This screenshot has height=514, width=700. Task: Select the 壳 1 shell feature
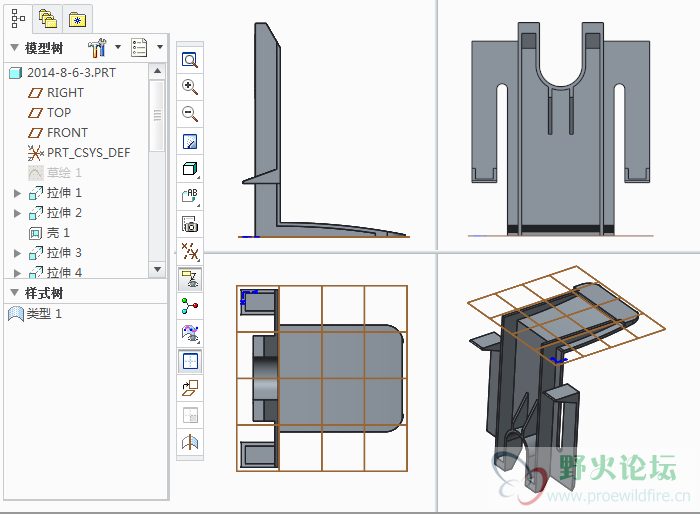58,233
